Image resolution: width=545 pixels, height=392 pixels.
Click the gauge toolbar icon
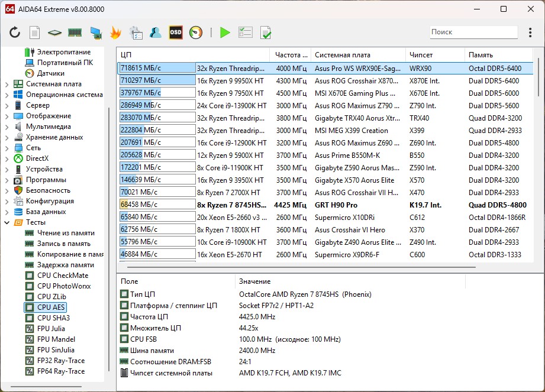tap(196, 33)
